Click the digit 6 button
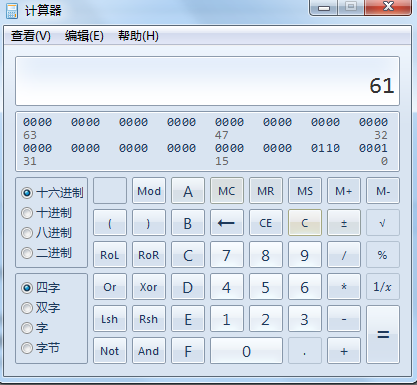The image size is (417, 385). coord(305,287)
